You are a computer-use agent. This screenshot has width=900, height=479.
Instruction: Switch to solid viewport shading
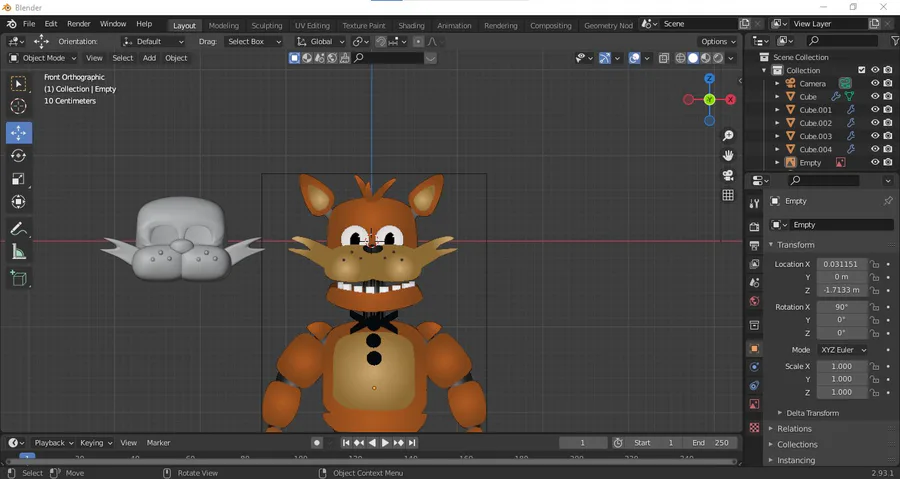click(x=693, y=58)
